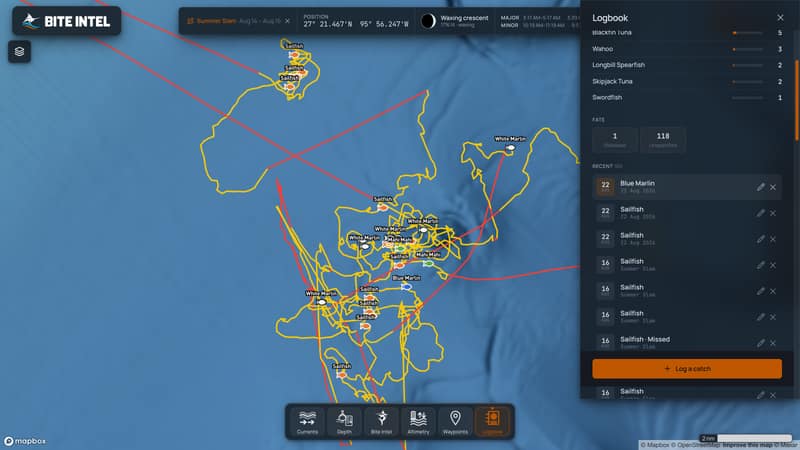Select the Blue Marlin marker on the map
800x450 pixels.
pyautogui.click(x=406, y=287)
